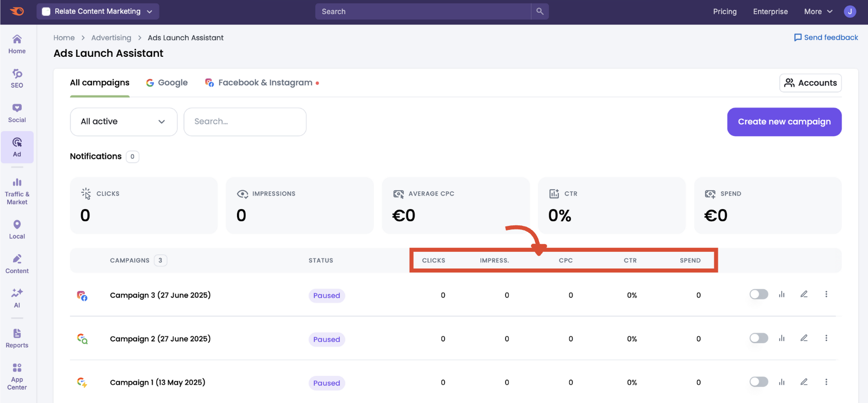Click the SPEND column header
The image size is (868, 403).
click(690, 260)
